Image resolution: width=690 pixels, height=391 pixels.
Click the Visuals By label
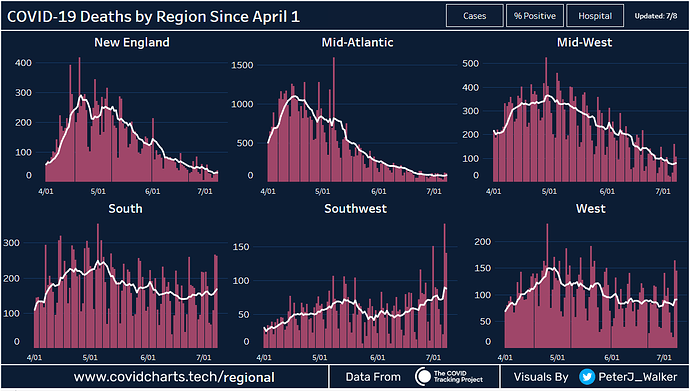tap(541, 377)
